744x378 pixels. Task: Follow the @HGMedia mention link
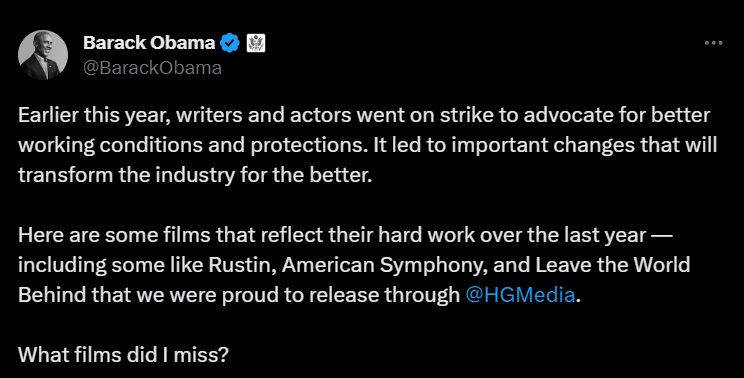[520, 295]
